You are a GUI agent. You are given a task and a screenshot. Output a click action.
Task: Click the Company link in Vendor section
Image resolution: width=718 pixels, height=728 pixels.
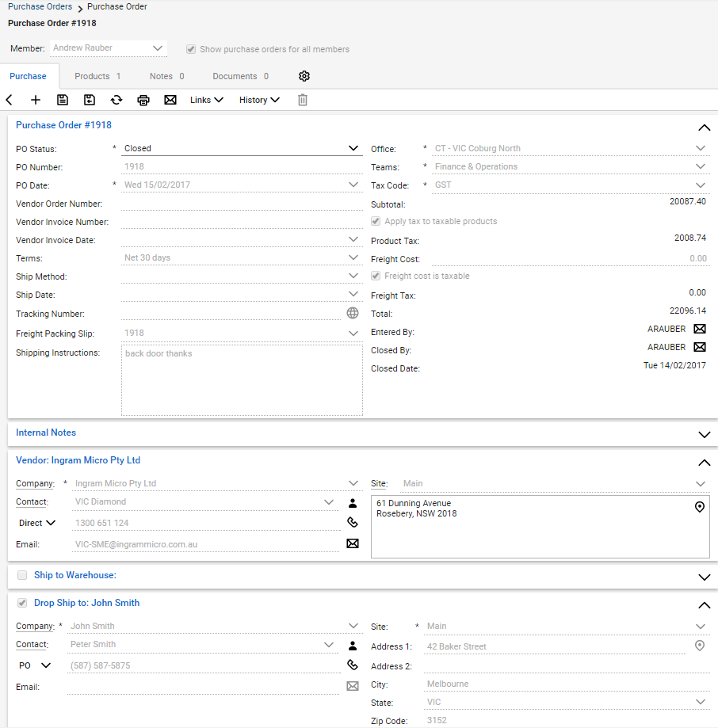(x=35, y=483)
